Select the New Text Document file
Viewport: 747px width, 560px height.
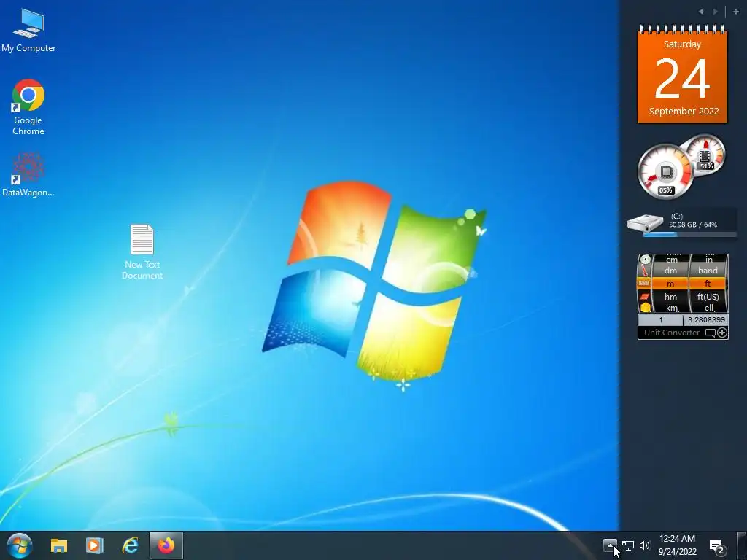tap(142, 252)
